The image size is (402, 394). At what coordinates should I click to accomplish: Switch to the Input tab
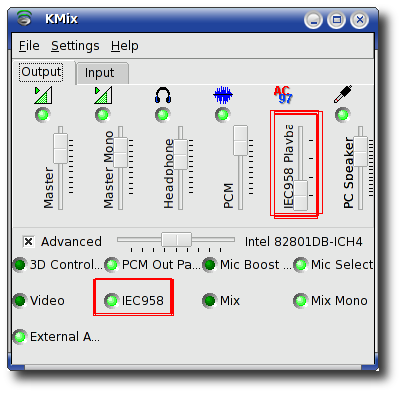(x=102, y=73)
